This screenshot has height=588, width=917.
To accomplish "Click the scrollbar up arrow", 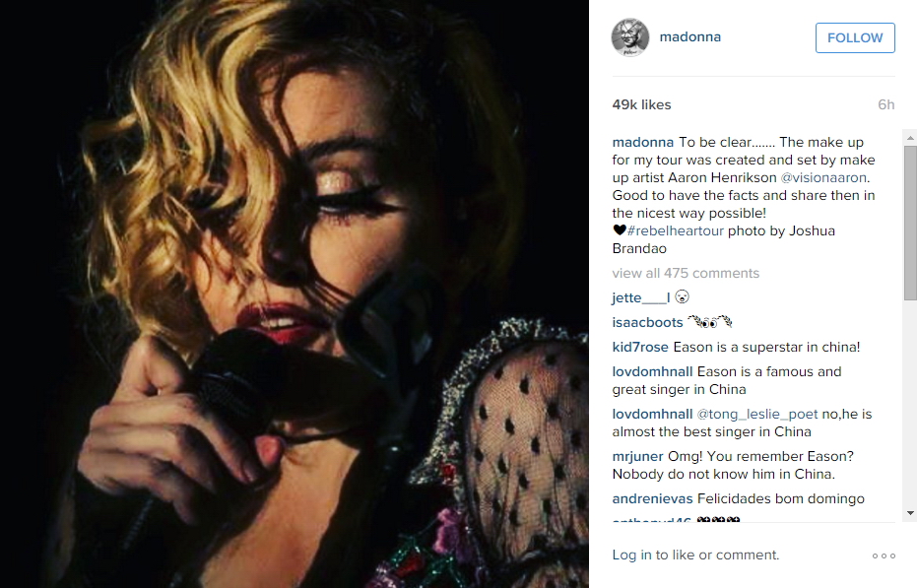I will coord(910,138).
